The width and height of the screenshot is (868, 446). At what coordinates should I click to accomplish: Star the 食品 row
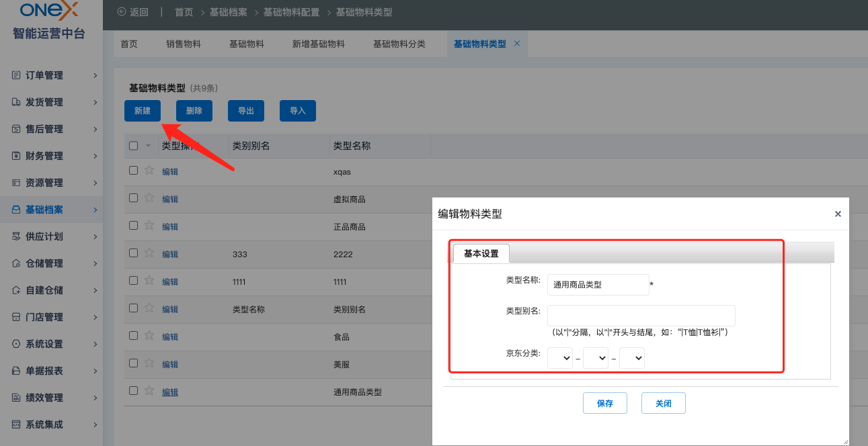pyautogui.click(x=149, y=336)
